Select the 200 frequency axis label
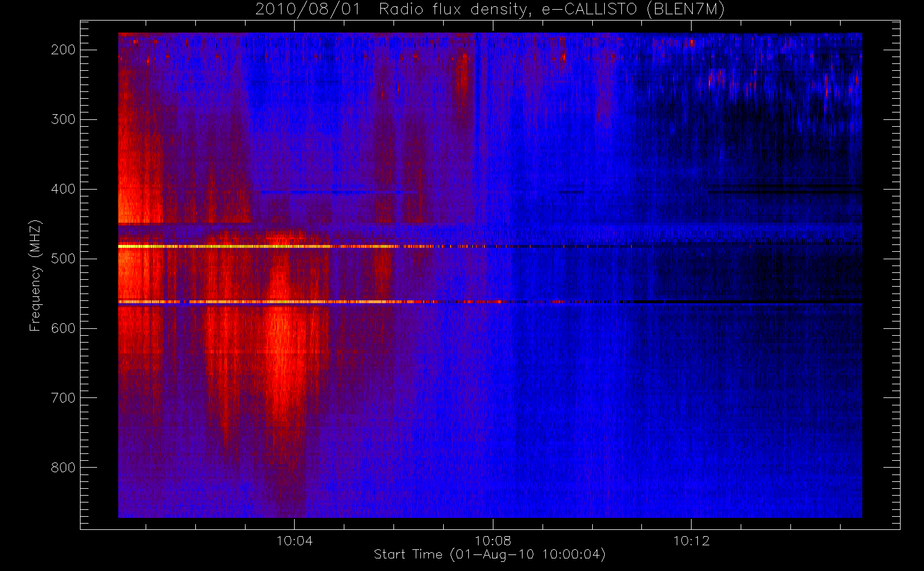The height and width of the screenshot is (571, 924). (x=63, y=50)
